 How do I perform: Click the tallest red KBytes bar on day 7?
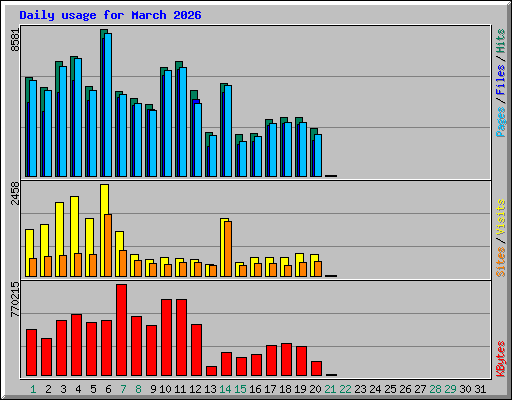(x=121, y=330)
